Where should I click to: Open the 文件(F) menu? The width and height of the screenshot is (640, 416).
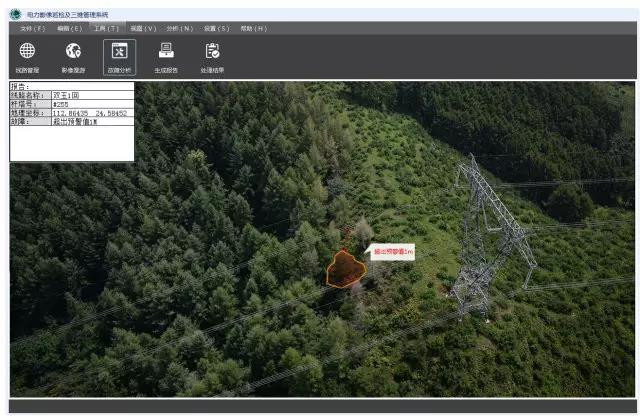coord(32,28)
